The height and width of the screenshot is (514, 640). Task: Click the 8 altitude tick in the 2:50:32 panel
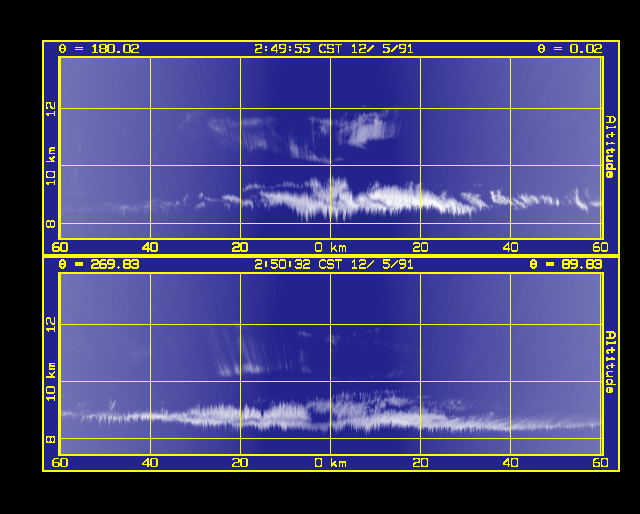[x=51, y=439]
